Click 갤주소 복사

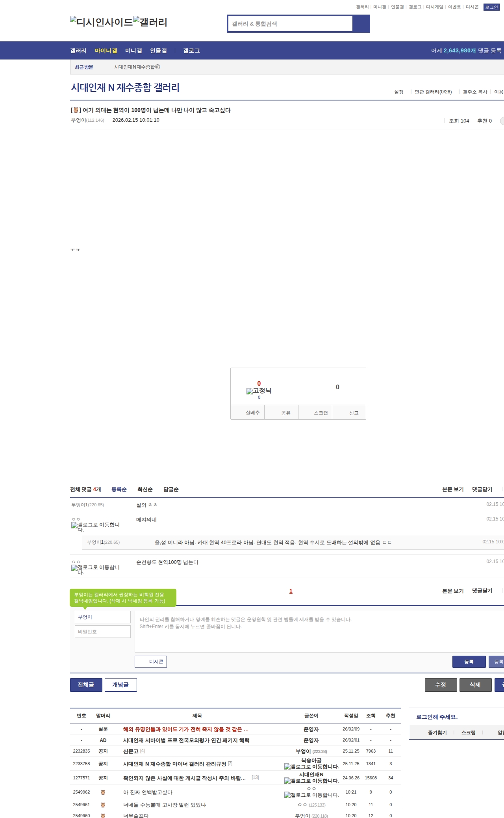pyautogui.click(x=475, y=92)
